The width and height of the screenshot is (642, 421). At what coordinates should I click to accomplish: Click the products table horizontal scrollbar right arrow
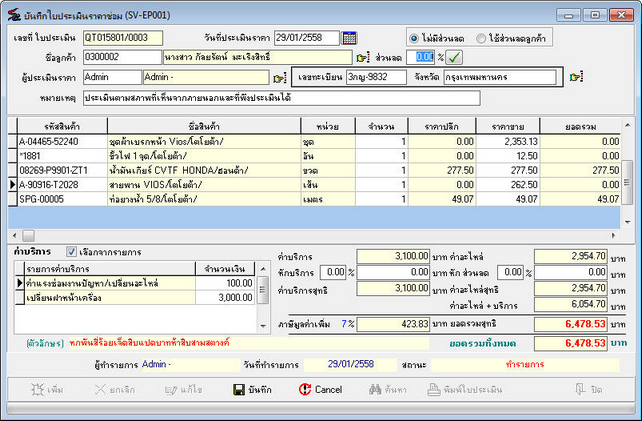click(x=613, y=235)
